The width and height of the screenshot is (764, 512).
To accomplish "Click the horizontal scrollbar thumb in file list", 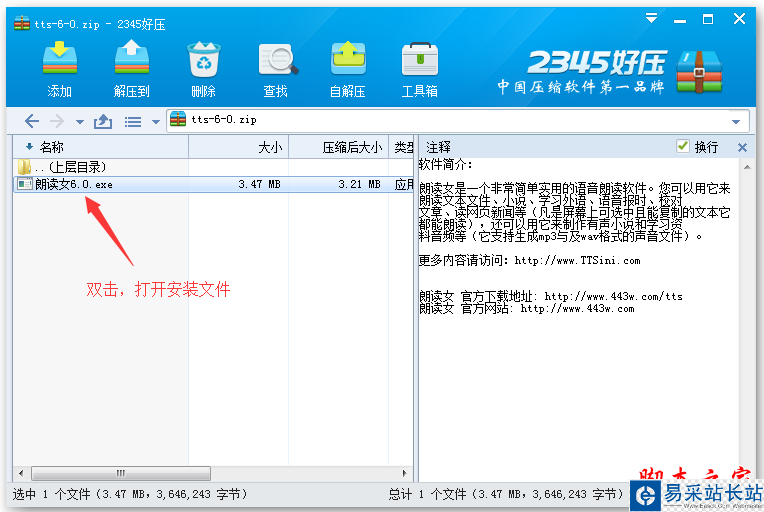I will tap(121, 473).
